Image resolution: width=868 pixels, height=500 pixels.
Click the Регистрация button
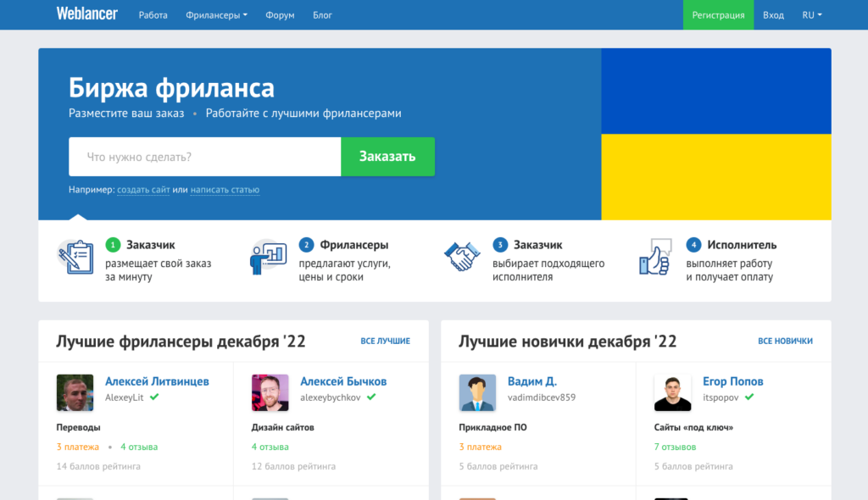click(718, 15)
